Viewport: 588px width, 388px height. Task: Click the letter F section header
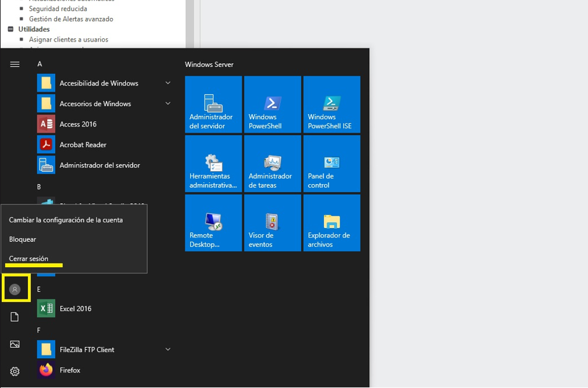tap(38, 330)
